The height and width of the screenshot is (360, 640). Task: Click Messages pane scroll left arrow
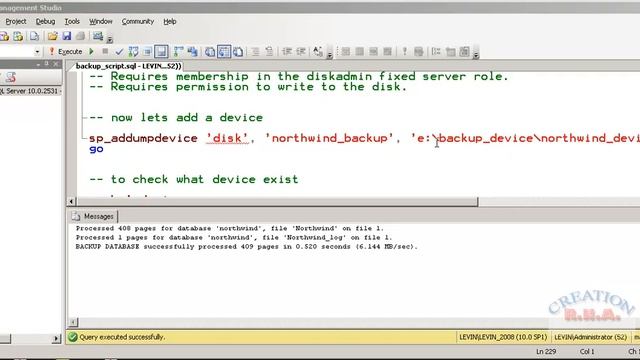coord(73,322)
